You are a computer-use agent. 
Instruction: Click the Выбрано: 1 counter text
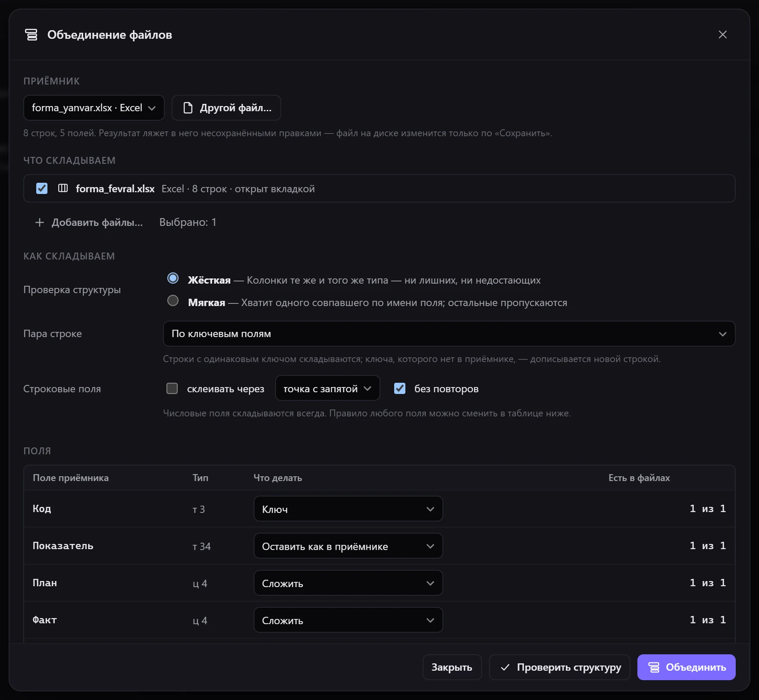188,222
